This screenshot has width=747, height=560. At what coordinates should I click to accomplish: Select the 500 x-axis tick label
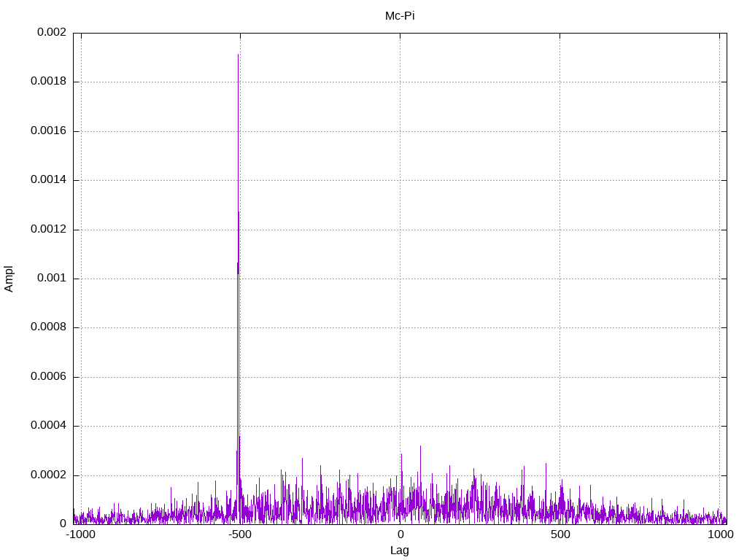[x=560, y=534]
